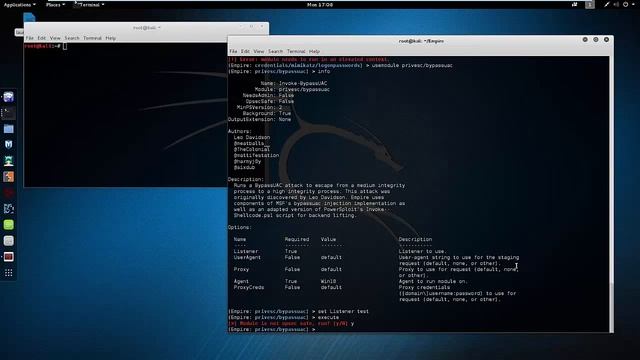
Task: Click the 'Listener' option row name
Action: (x=246, y=251)
